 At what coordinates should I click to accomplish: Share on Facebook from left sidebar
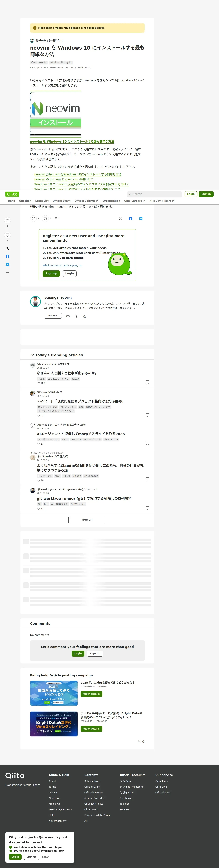[7, 256]
